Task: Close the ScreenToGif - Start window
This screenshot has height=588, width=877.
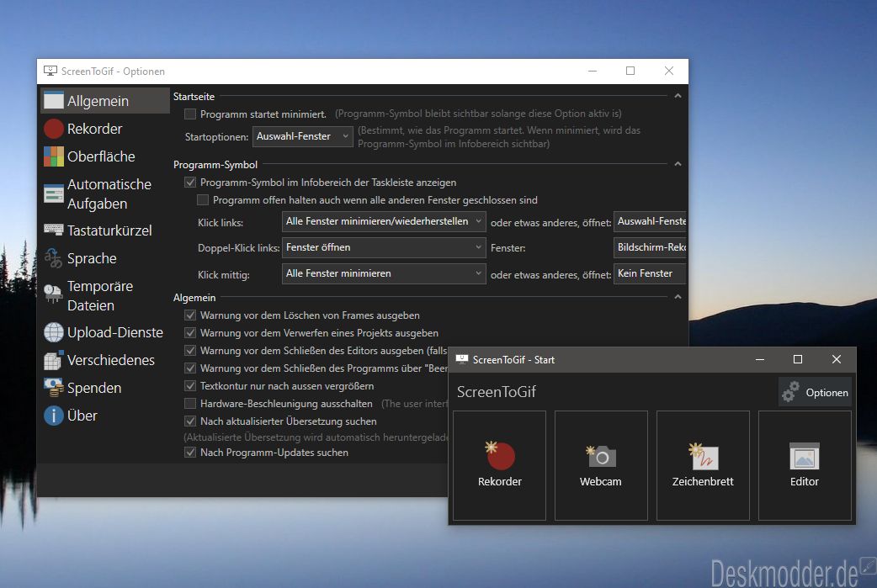Action: (x=836, y=359)
